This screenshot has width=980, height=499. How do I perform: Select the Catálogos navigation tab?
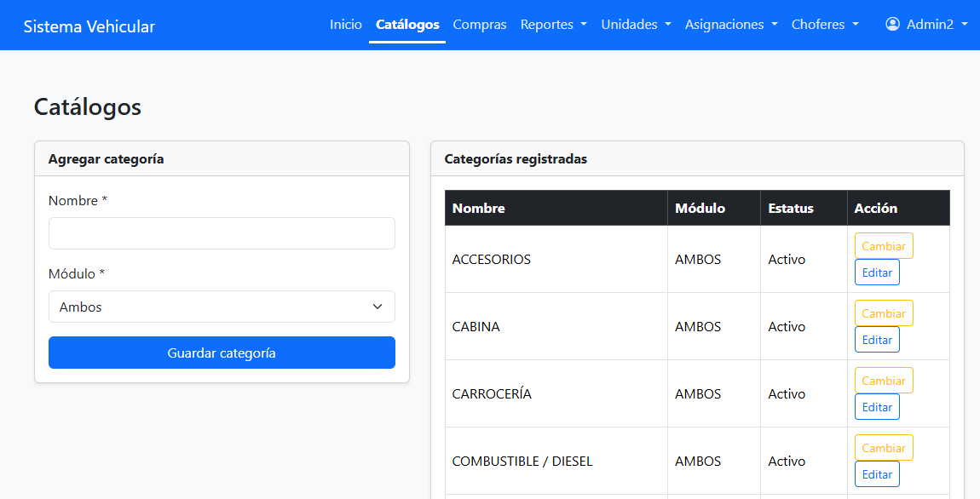point(407,25)
